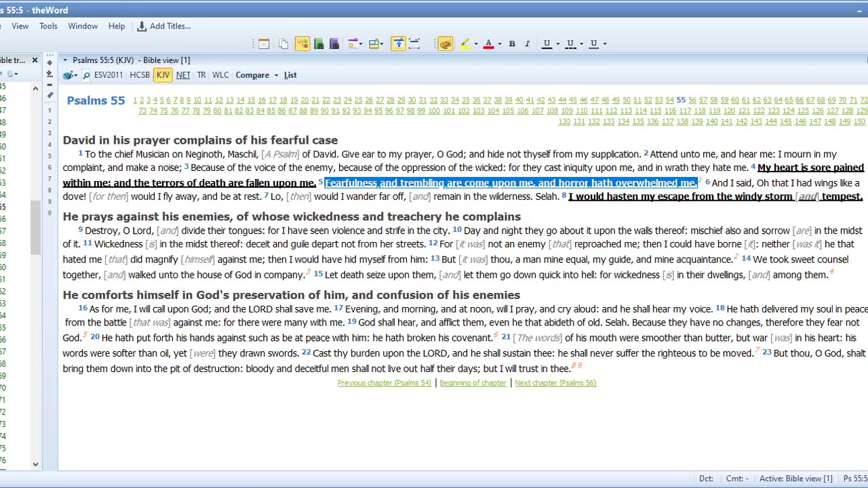Viewport: 868px width, 488px height.
Task: Apply dashed underline formatting
Action: [x=570, y=43]
